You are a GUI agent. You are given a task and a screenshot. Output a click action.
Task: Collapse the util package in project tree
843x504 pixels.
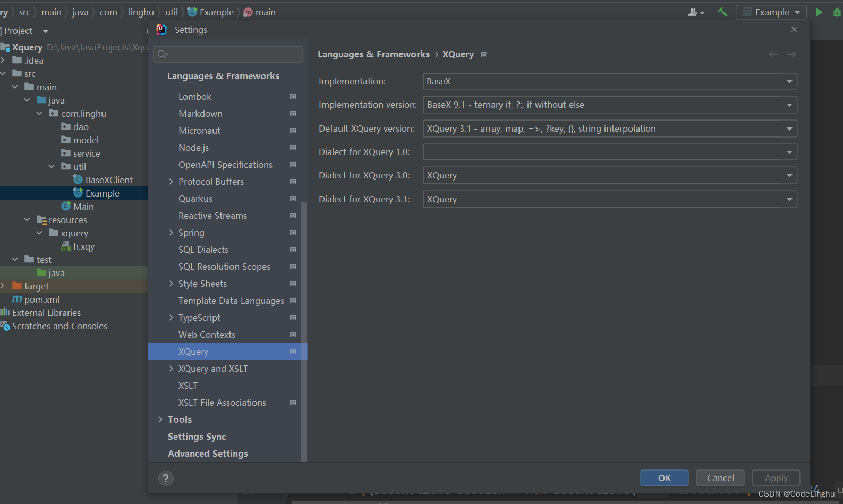(52, 167)
